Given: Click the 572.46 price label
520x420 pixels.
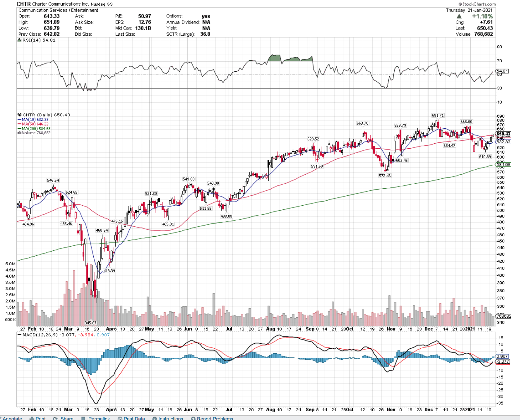Looking at the screenshot, I should coord(385,176).
